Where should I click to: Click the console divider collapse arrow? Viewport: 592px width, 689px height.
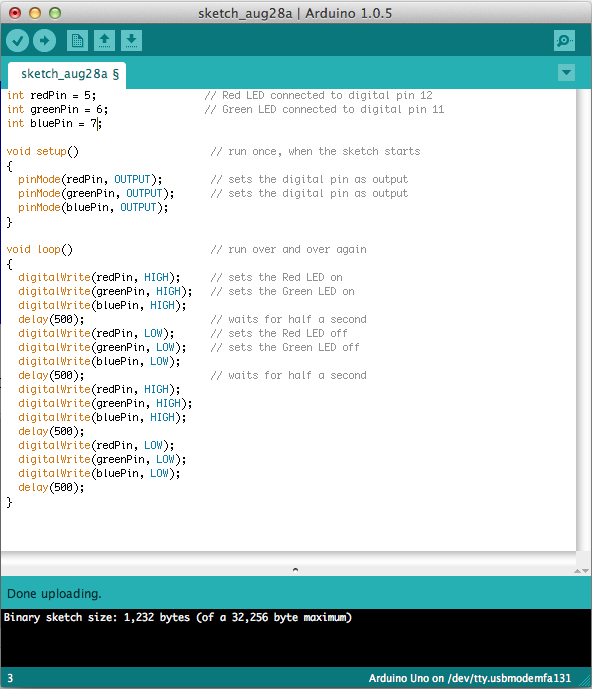[295, 569]
